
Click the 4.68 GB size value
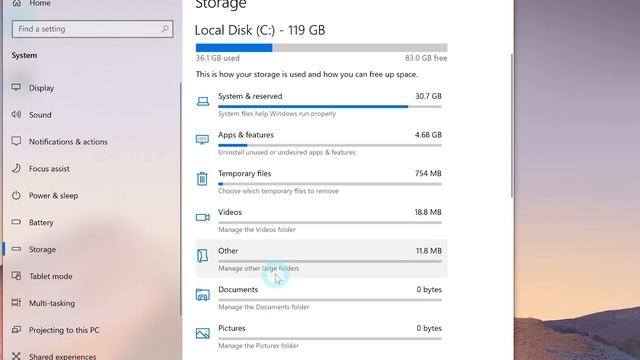click(428, 135)
